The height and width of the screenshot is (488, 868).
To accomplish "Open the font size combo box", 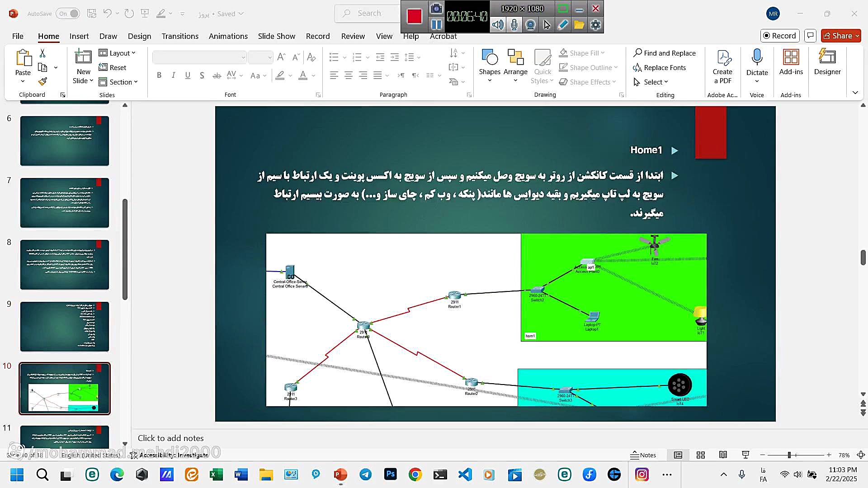I will [260, 57].
